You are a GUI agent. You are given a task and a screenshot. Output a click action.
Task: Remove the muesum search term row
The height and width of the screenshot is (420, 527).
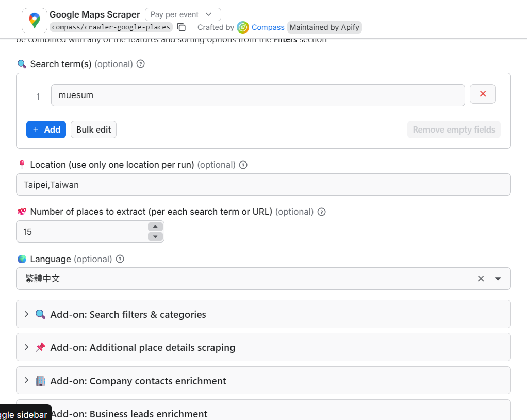point(482,94)
